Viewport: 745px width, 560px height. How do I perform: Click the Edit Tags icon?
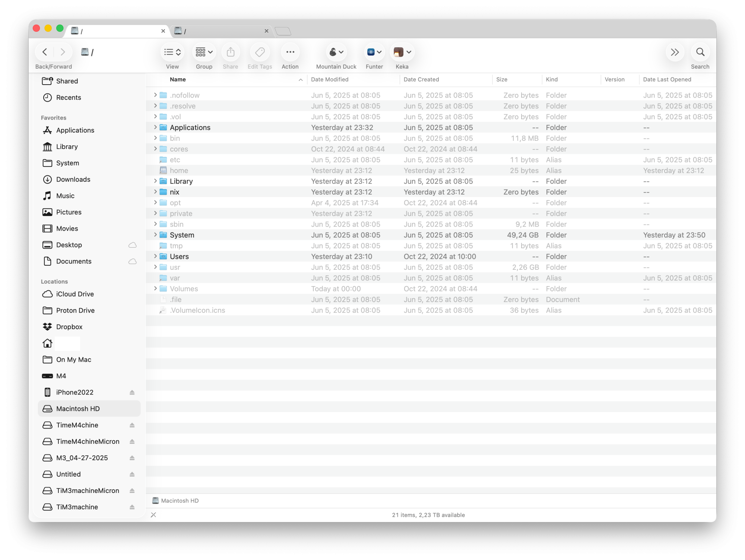(x=260, y=52)
